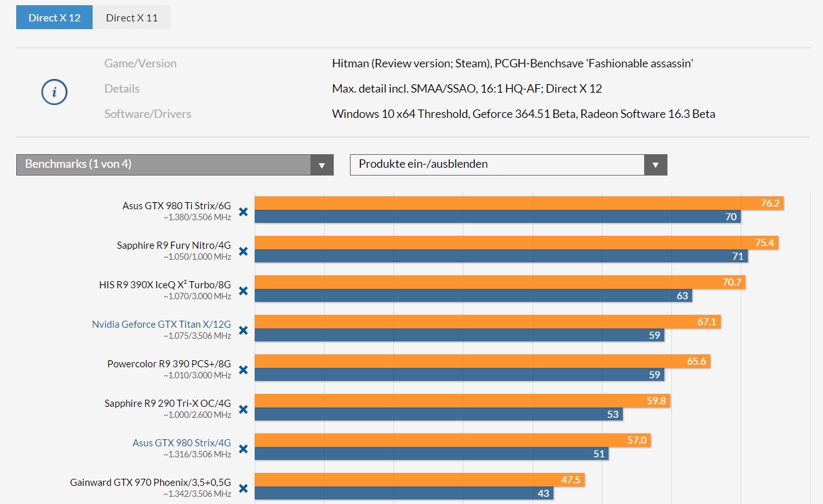
Task: Click the blue 70 bar for GTX 980 Ti
Action: click(x=498, y=216)
